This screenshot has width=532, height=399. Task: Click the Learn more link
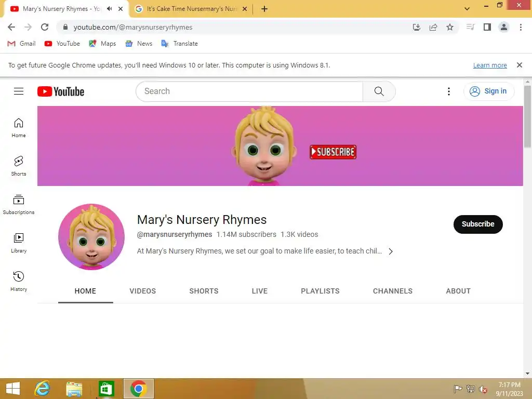[x=489, y=65]
